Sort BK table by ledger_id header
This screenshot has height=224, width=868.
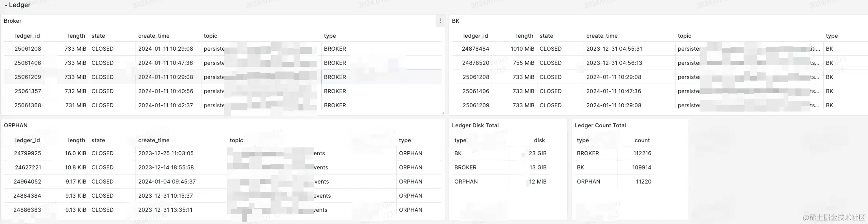[x=476, y=36]
